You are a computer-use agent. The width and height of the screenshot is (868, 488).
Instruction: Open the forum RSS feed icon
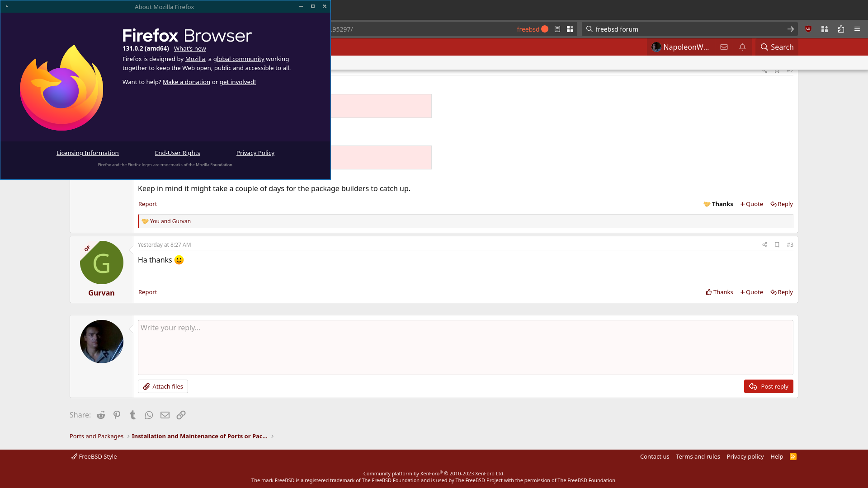tap(793, 456)
